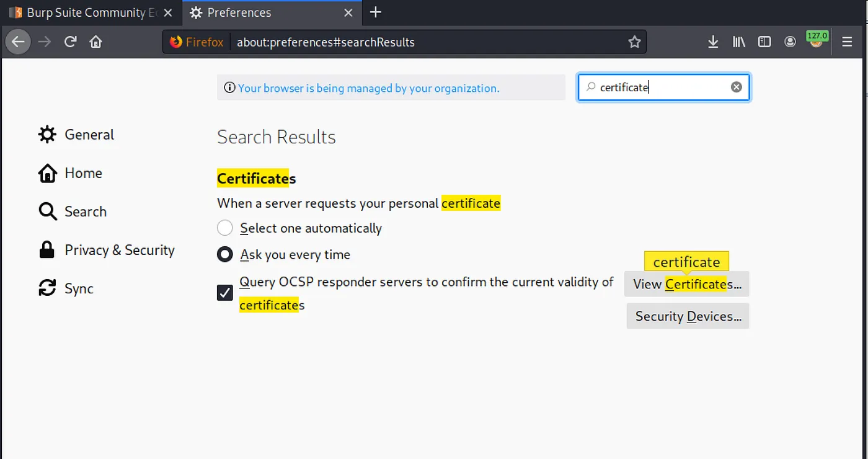Bookmark the page with the star icon
The width and height of the screenshot is (868, 459).
634,42
